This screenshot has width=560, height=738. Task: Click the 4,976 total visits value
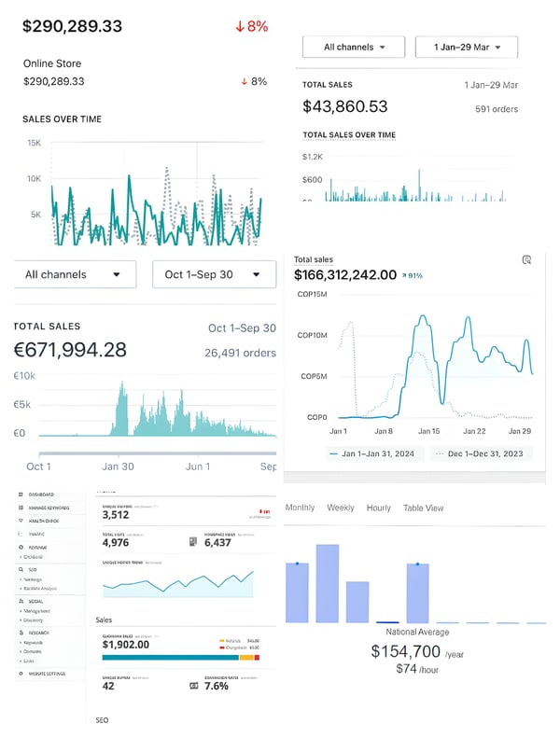116,543
